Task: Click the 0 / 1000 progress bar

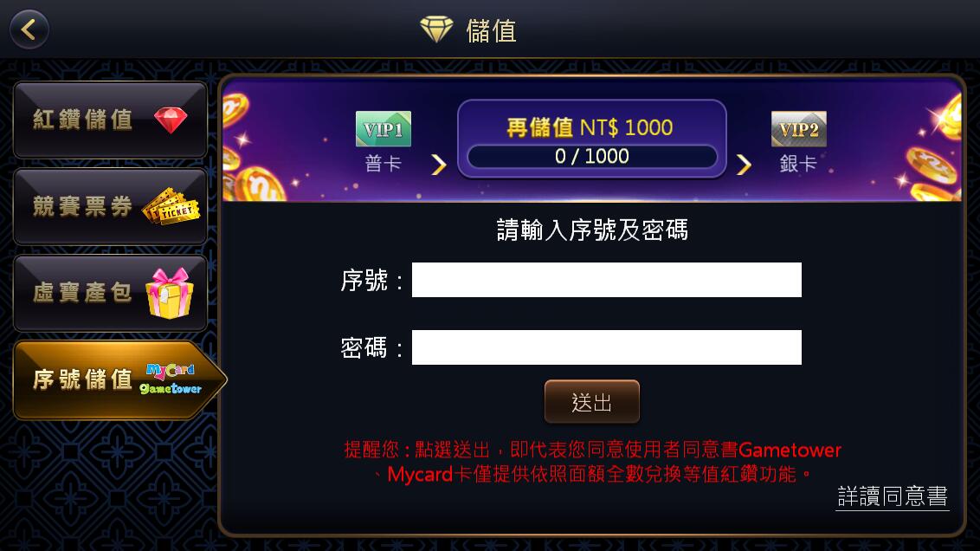Action: (592, 156)
